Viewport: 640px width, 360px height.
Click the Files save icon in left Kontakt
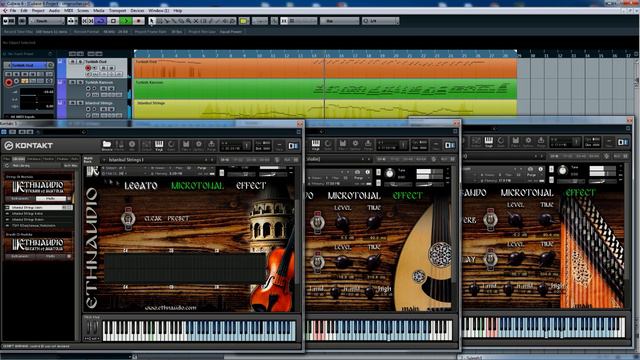[x=186, y=145]
